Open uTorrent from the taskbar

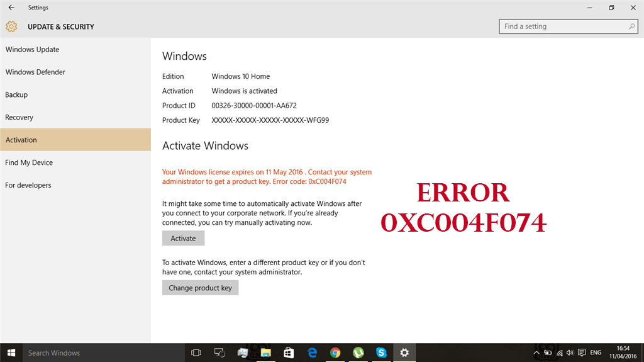358,353
